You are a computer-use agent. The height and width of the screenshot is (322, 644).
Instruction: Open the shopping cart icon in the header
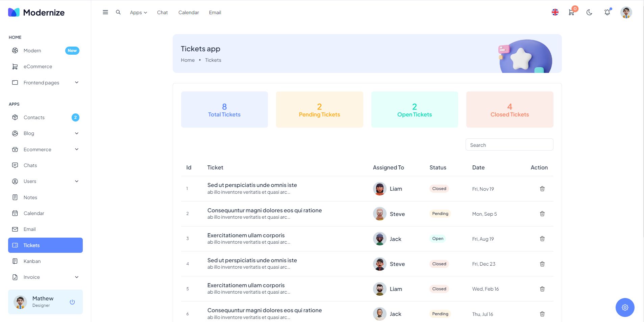pos(571,12)
